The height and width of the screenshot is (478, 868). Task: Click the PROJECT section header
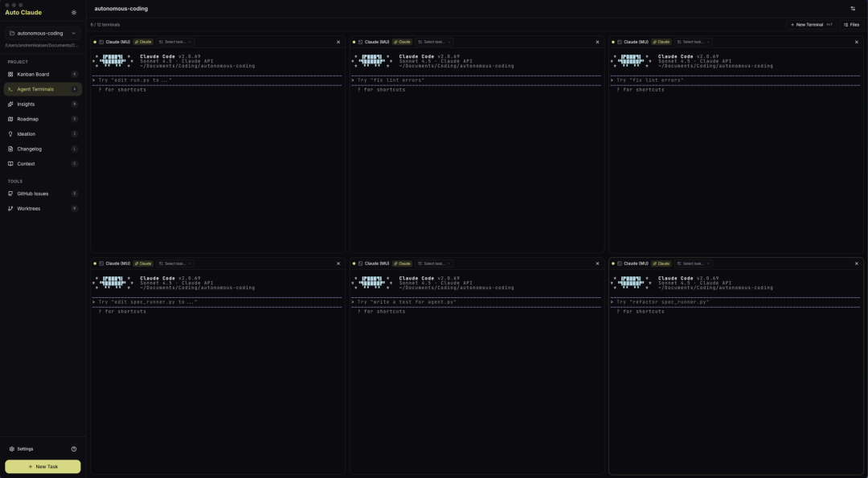(18, 62)
